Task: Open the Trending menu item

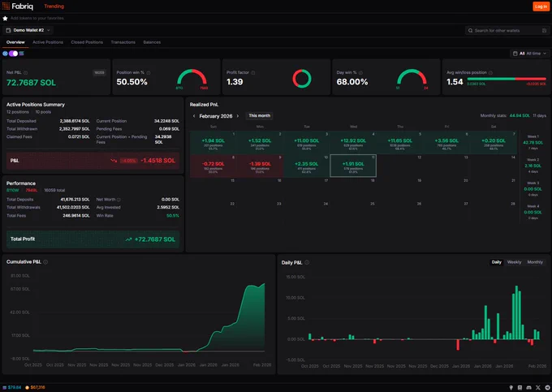Action: (x=54, y=6)
